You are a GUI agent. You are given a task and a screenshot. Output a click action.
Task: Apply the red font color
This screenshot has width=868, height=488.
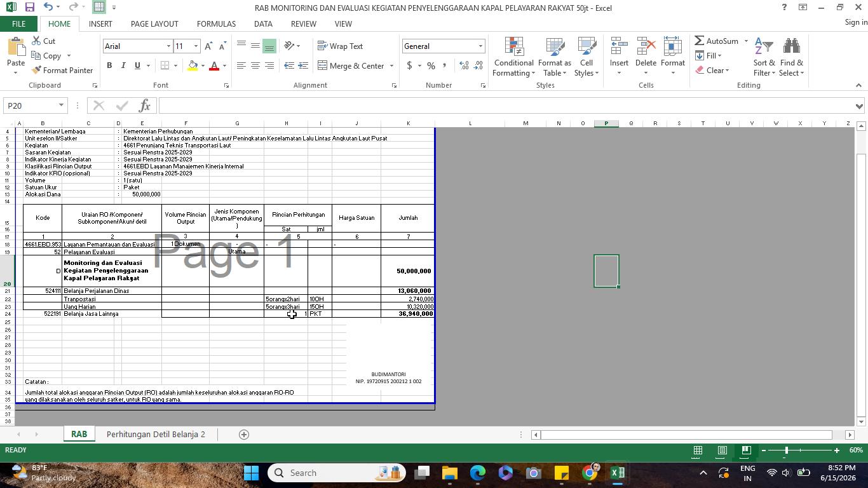[214, 65]
